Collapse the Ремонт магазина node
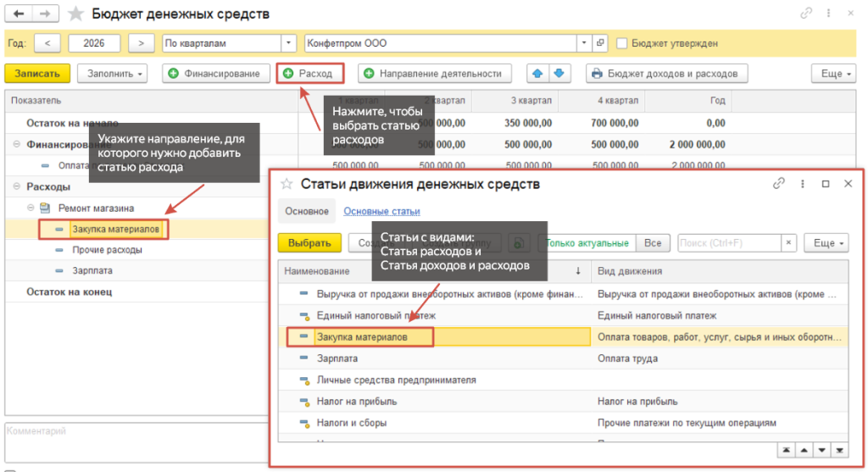Viewport: 868px width, 472px height. 31,208
